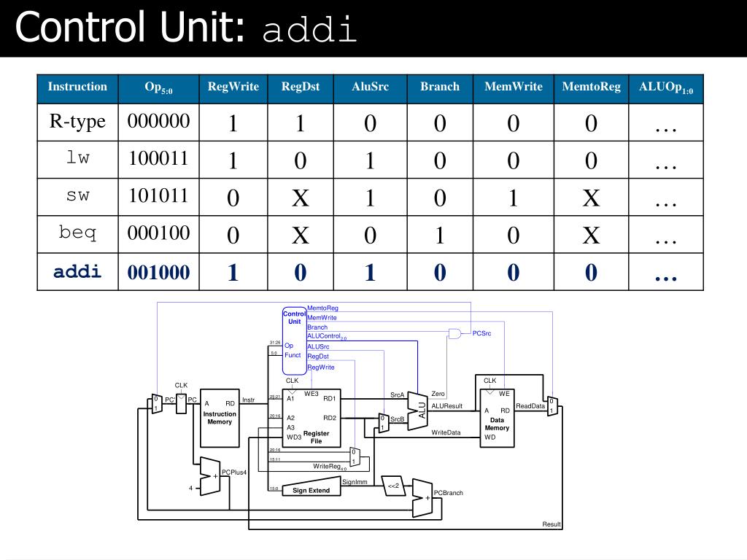Select opcode '100011' in the lw row

click(158, 158)
